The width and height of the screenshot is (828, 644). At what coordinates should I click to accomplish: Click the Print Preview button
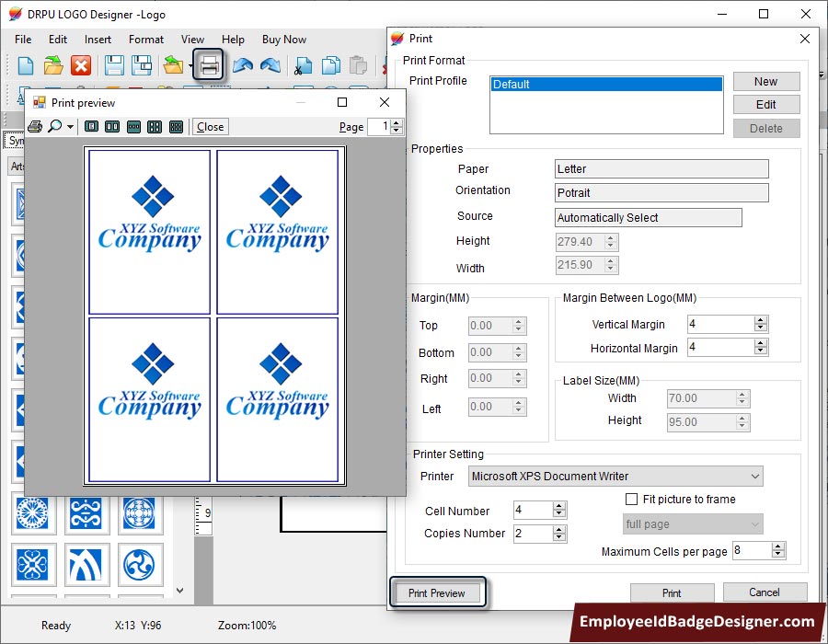pos(437,592)
